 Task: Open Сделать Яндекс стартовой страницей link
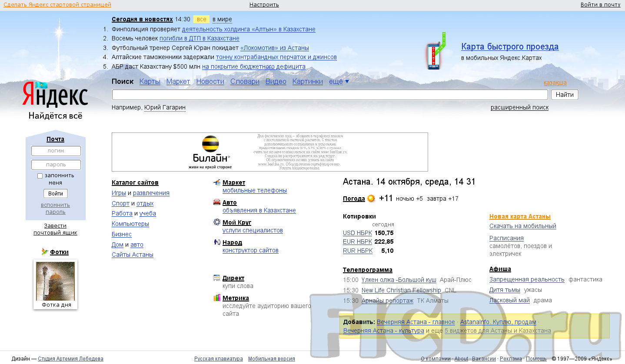57,5
